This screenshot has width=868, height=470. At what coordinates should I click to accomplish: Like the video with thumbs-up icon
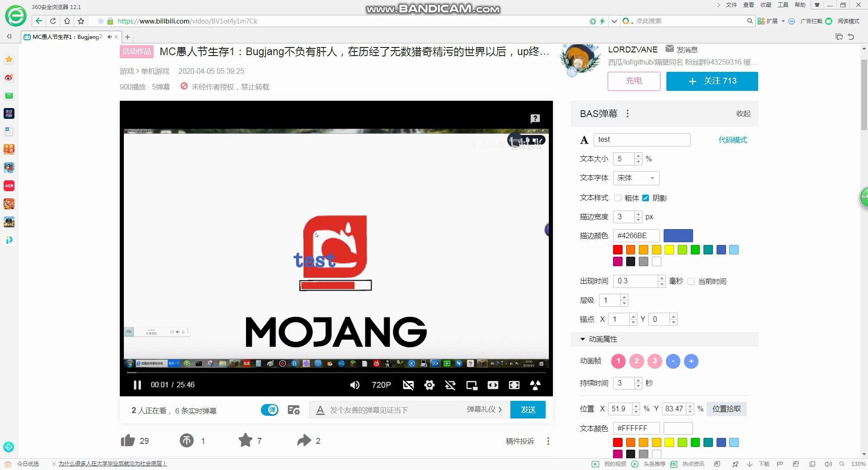pos(128,440)
